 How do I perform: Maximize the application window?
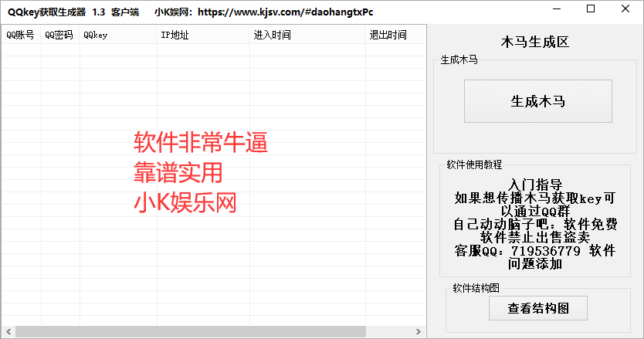pyautogui.click(x=591, y=9)
